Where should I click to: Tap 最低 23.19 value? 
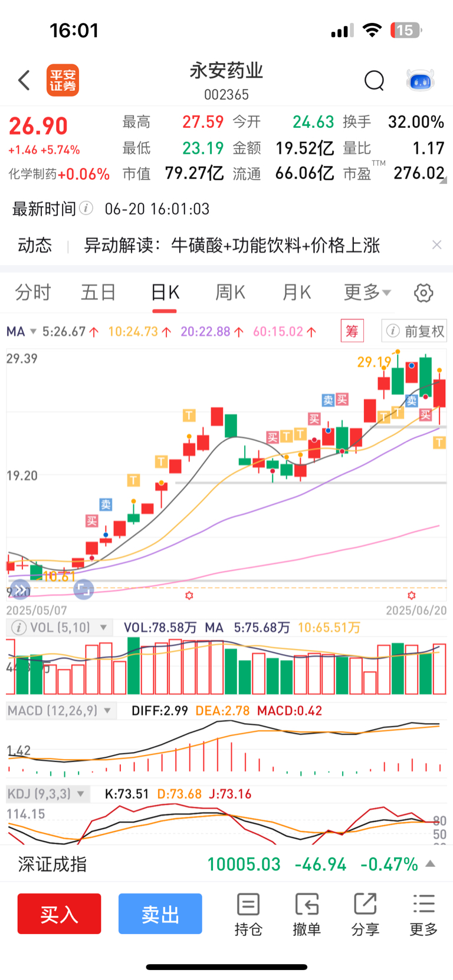click(x=203, y=148)
